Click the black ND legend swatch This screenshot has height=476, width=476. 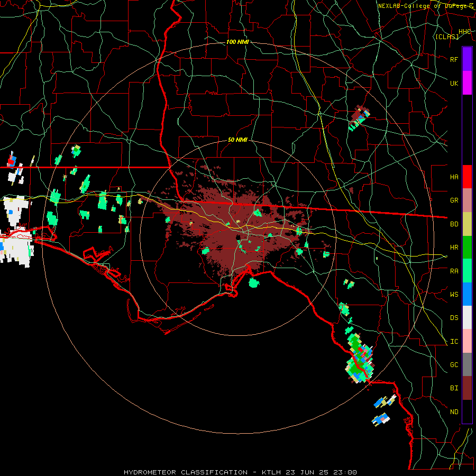[x=467, y=411]
